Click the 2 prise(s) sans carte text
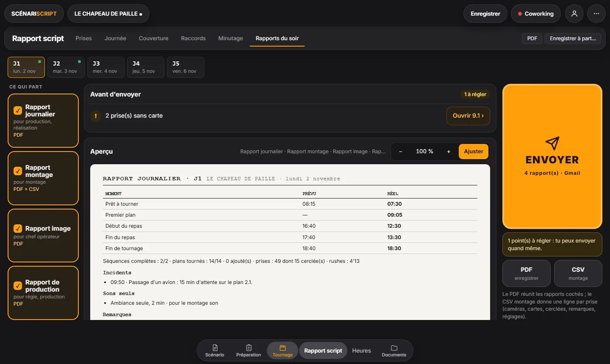The width and height of the screenshot is (610, 364). [134, 116]
